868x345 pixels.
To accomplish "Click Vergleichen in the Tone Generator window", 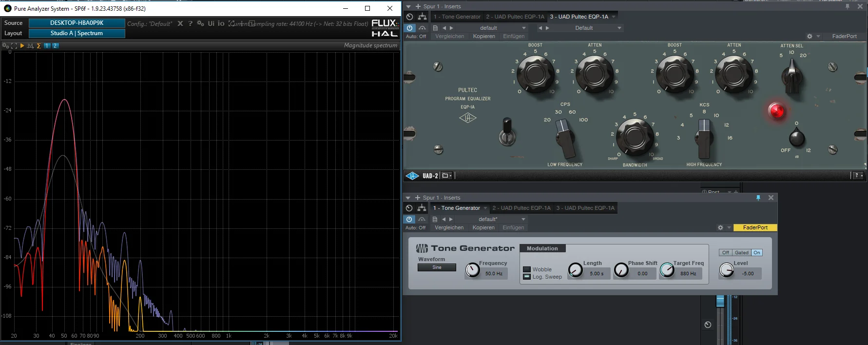I will [x=449, y=227].
